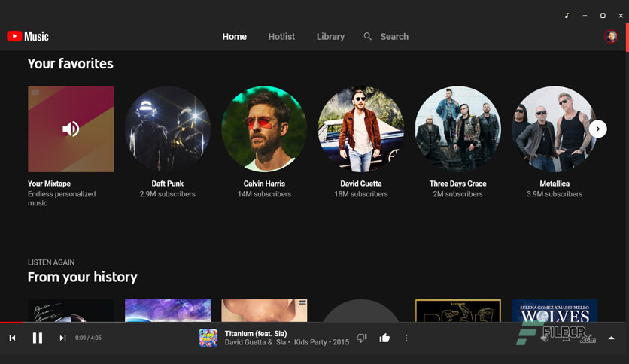
Task: Open the account avatar menu
Action: 610,37
